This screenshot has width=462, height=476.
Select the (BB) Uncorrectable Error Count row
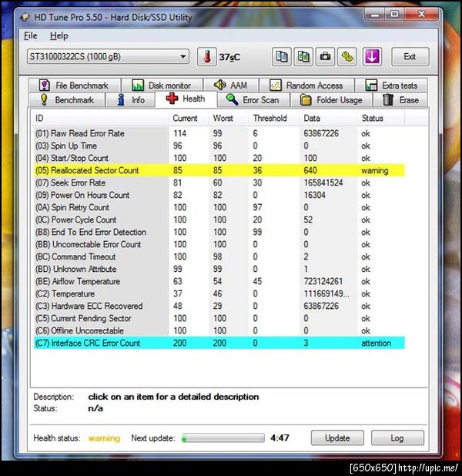[x=219, y=244]
